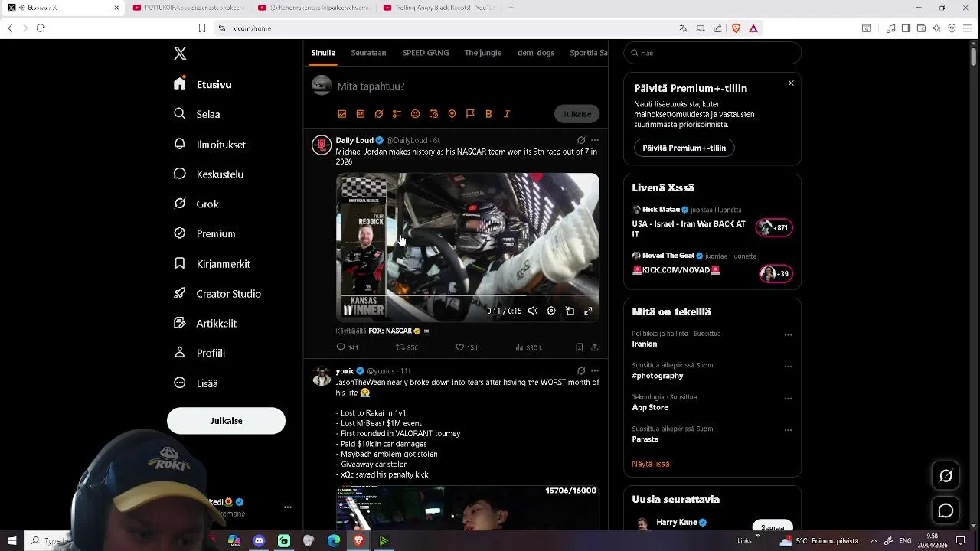980x551 pixels.
Task: Add image to post via media icon
Action: [x=342, y=114]
